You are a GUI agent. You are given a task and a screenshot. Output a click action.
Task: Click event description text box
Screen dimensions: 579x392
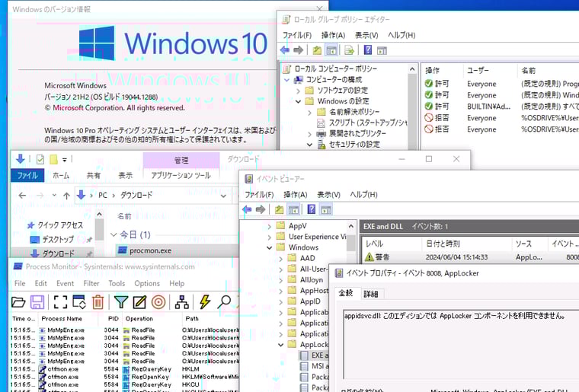(461, 345)
